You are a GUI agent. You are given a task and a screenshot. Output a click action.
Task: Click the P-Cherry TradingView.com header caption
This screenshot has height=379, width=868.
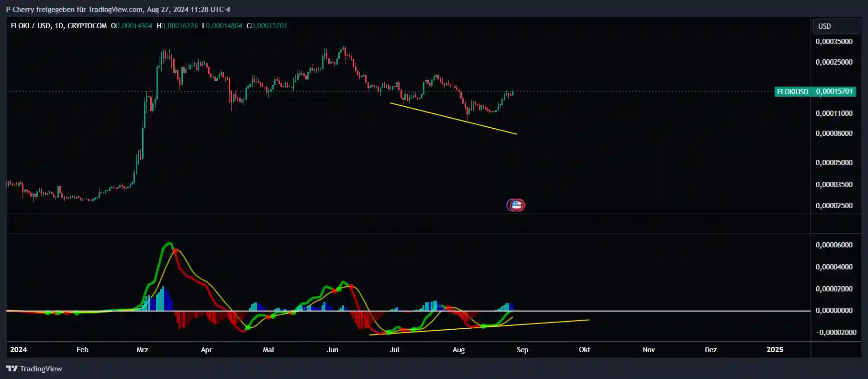[118, 10]
